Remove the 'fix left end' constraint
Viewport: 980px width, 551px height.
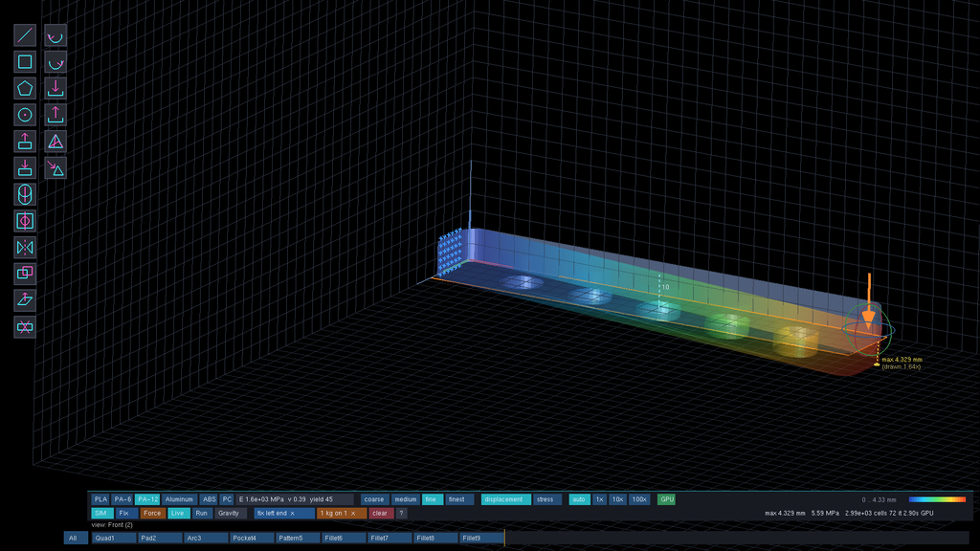[293, 514]
